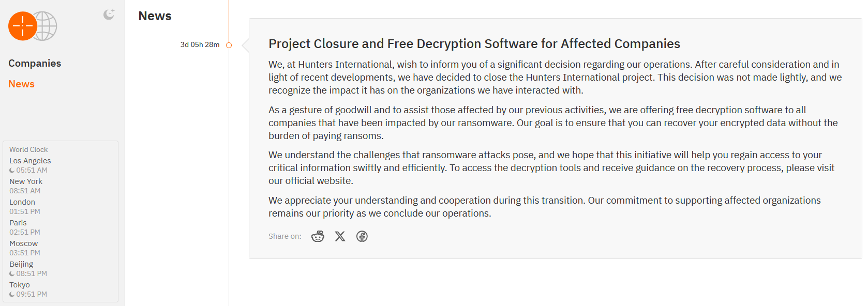Share the announcement on Facebook

362,236
